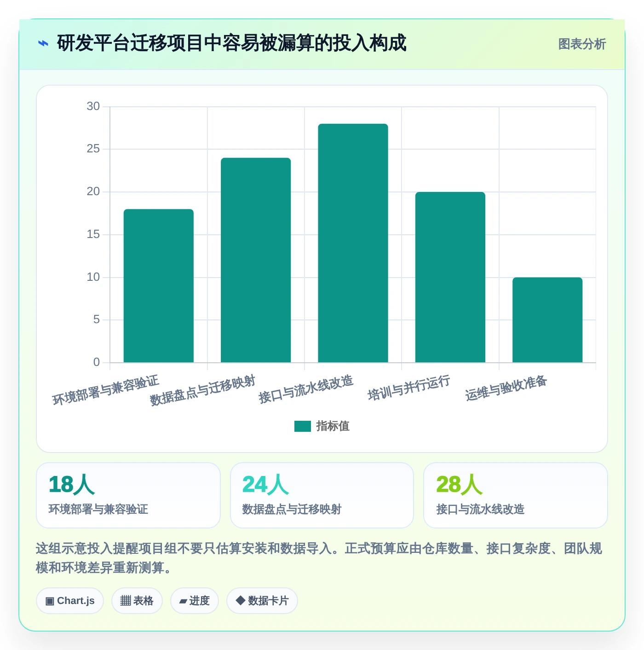Click the 指标值 legend label
This screenshot has width=644, height=650.
coord(333,426)
